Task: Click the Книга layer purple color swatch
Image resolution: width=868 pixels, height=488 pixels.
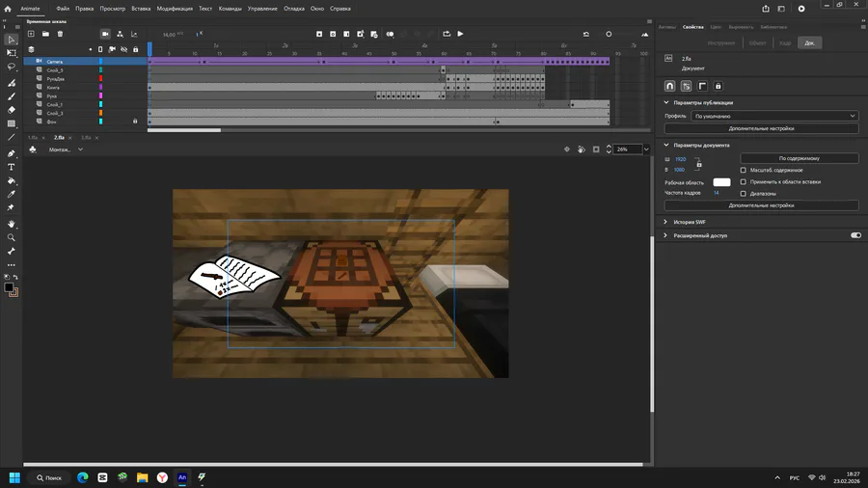Action: click(x=100, y=87)
